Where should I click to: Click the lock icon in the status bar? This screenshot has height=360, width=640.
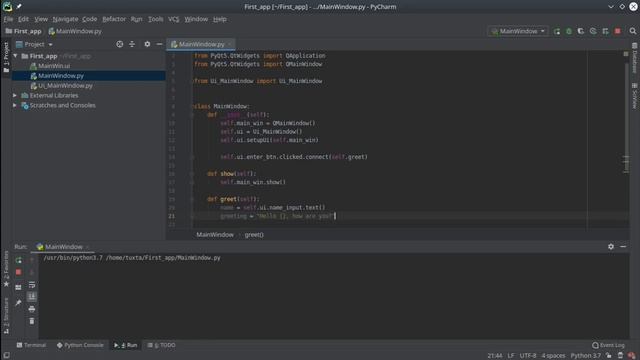click(x=609, y=356)
